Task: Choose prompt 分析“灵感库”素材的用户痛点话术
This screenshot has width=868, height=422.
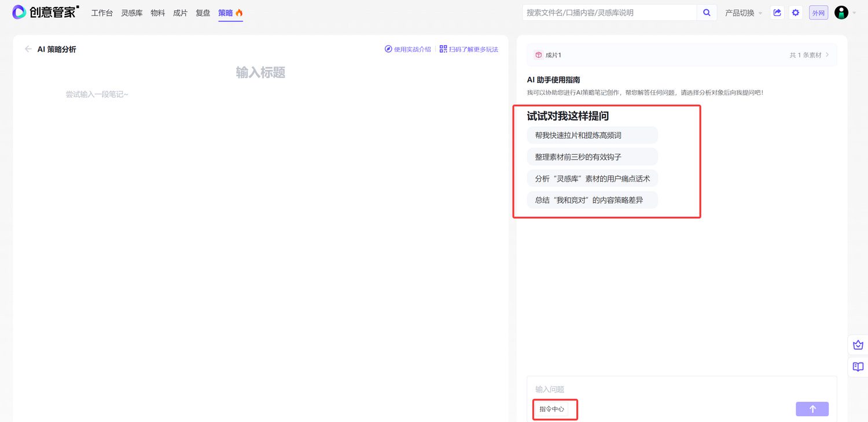Action: pos(593,179)
